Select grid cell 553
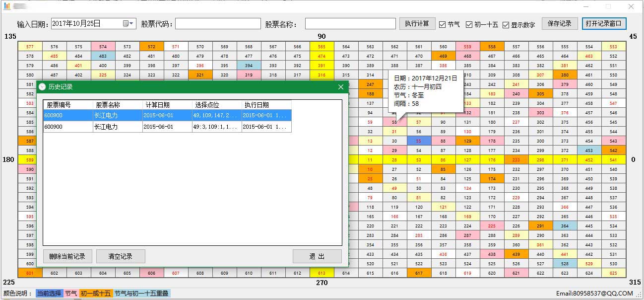 pos(613,47)
